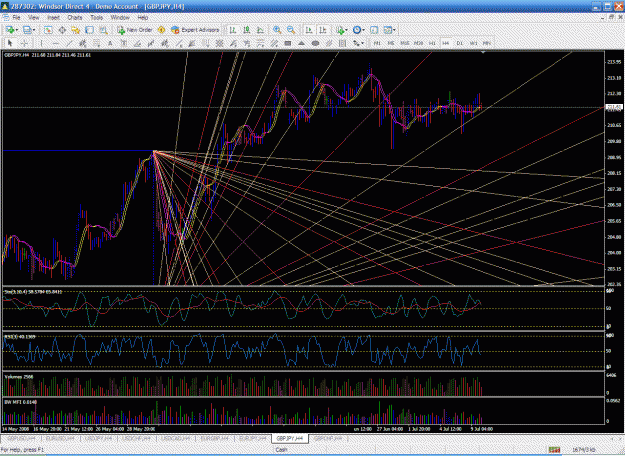Click the chart shift triangle marker atop chart
This screenshot has height=456, width=625.
click(483, 52)
